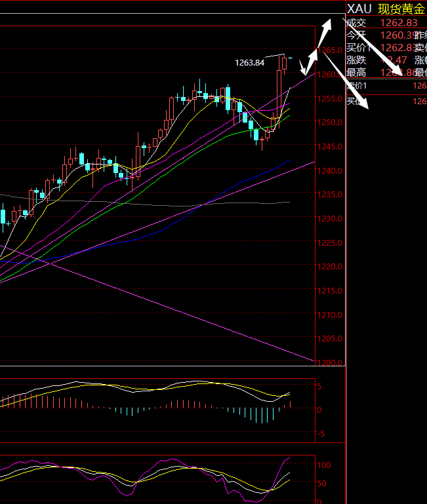427x504 pixels.
Task: Click the 1235.0 price axis label
Action: coord(330,195)
